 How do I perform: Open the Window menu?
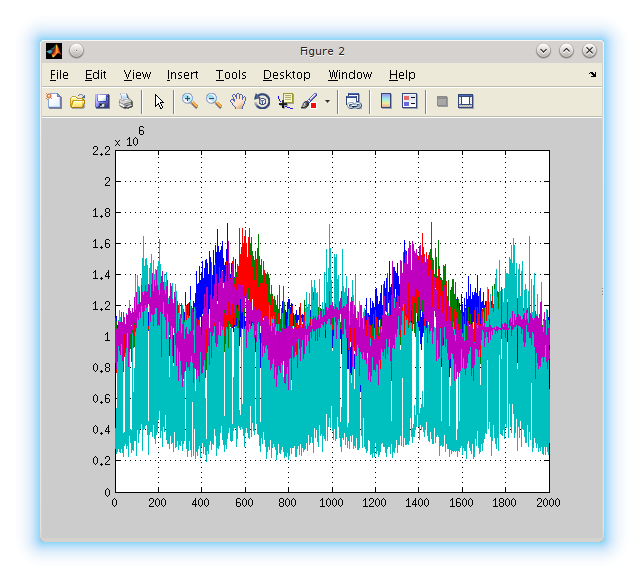(350, 75)
